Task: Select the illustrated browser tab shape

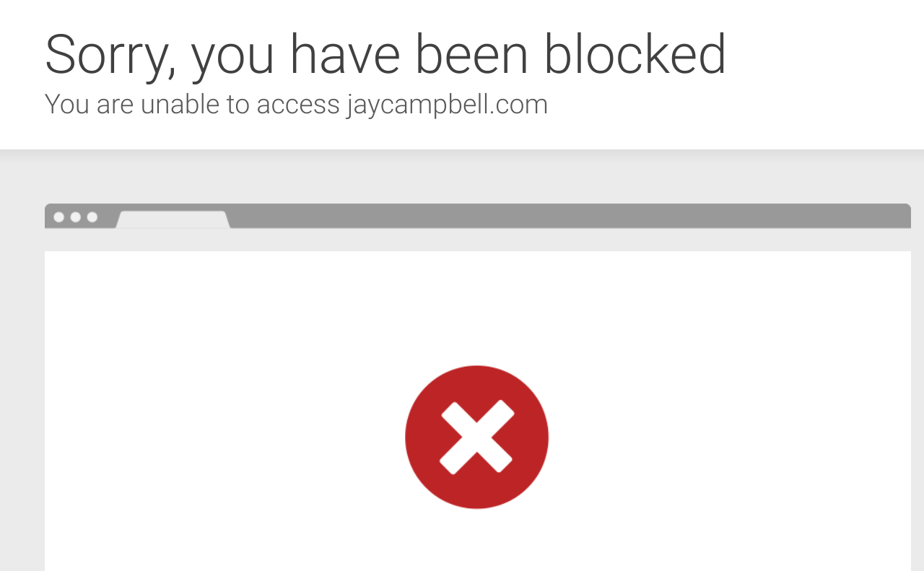Action: [173, 219]
